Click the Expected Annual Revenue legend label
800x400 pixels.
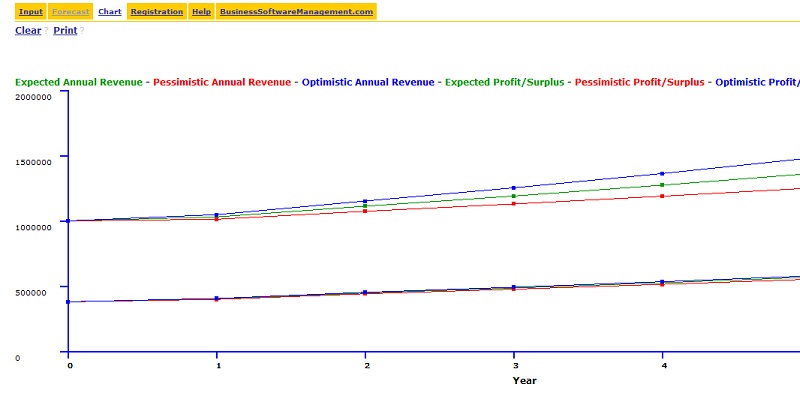(x=79, y=82)
